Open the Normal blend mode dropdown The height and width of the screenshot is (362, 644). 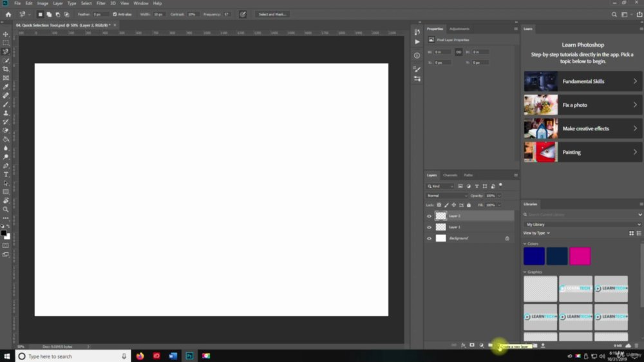tap(446, 196)
